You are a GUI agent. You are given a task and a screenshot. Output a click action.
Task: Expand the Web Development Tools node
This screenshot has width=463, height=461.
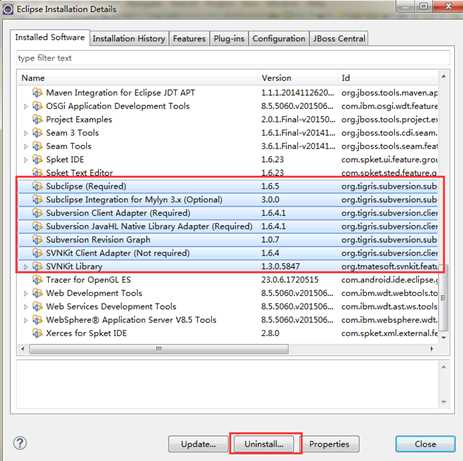[26, 293]
